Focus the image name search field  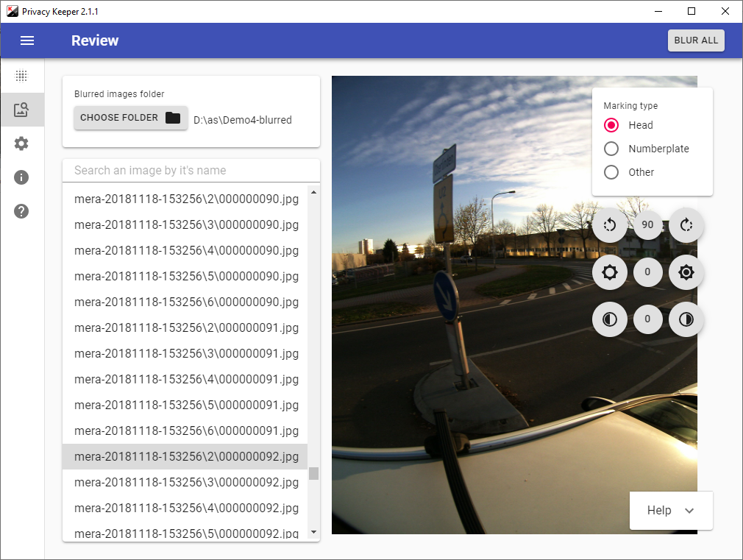coord(191,171)
